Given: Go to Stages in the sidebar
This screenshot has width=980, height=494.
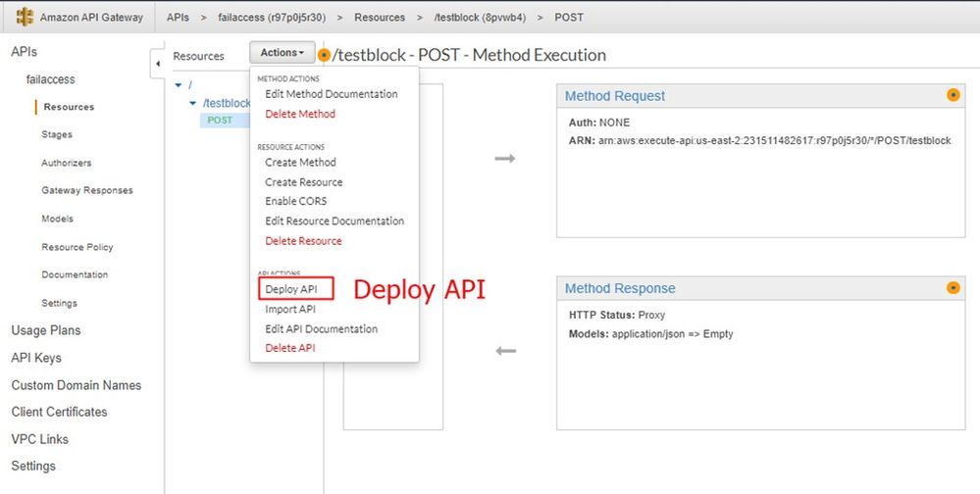Looking at the screenshot, I should click(x=57, y=134).
